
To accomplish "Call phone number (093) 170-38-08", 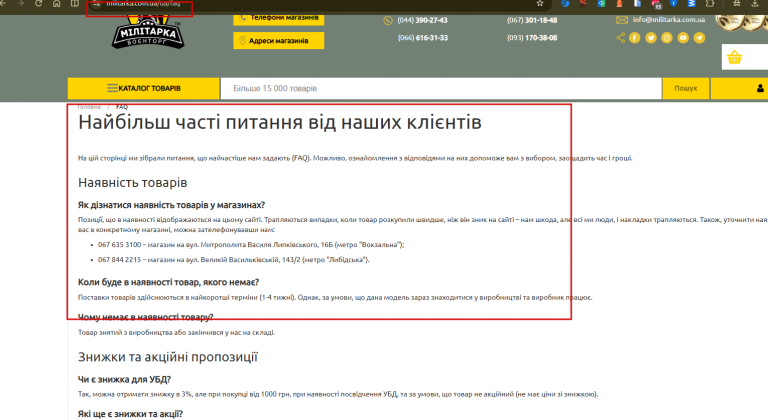I will pos(532,38).
